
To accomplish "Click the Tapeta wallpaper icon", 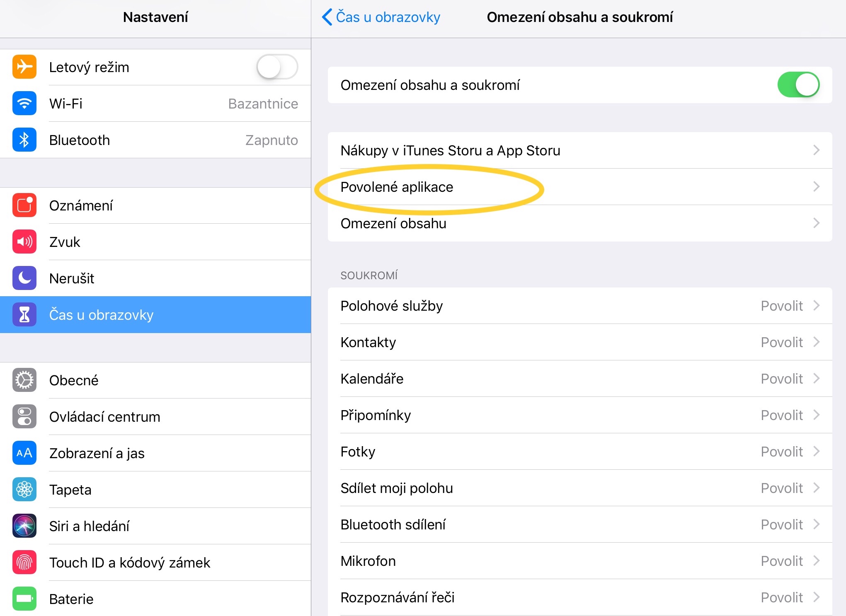I will (24, 489).
